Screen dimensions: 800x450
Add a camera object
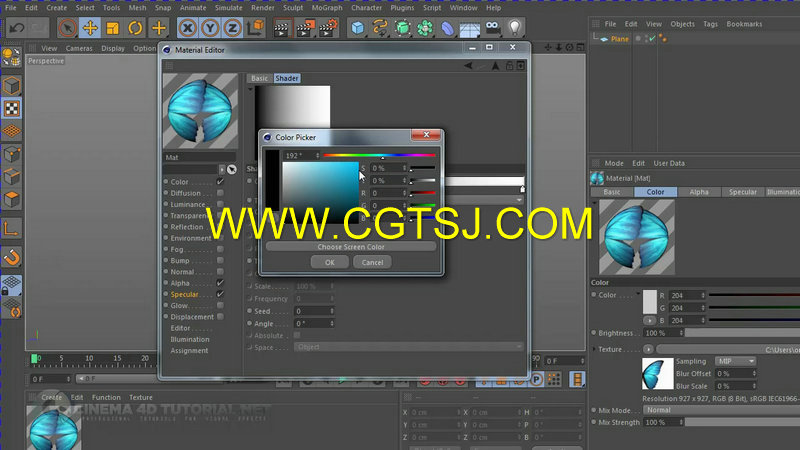click(492, 28)
